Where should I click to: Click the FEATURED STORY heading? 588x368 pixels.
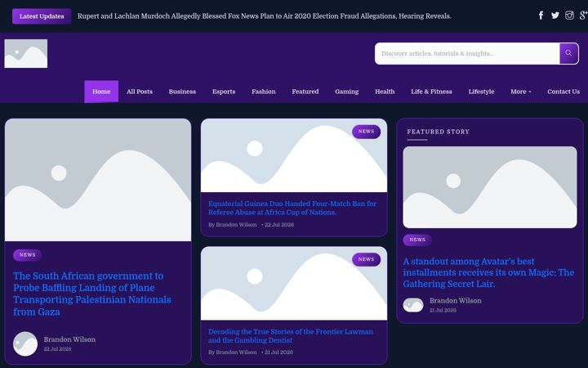coord(438,132)
